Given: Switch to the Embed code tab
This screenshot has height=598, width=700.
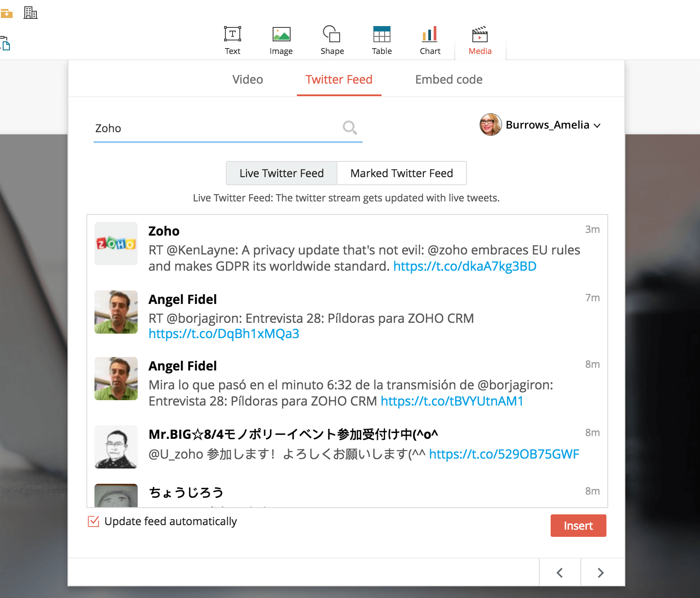Looking at the screenshot, I should click(449, 80).
